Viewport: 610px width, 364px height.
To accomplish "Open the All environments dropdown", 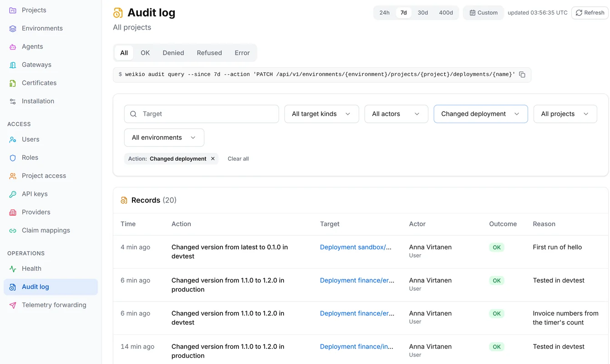I will (x=164, y=137).
